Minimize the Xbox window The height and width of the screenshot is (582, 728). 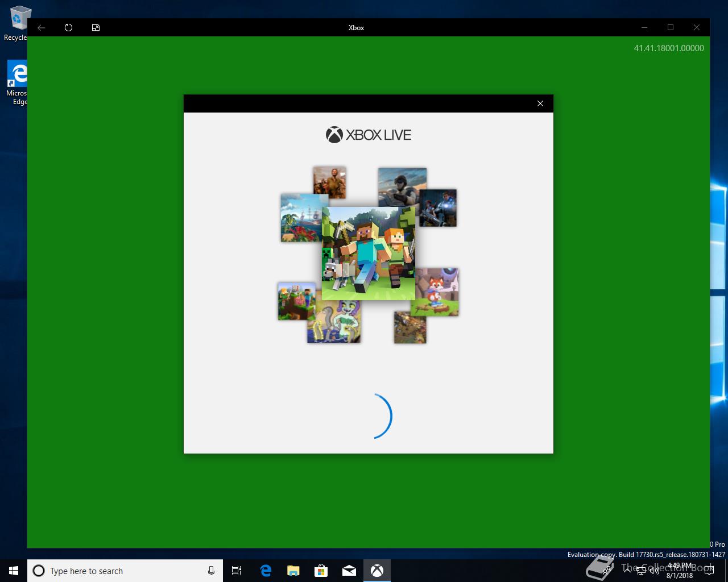click(x=644, y=27)
